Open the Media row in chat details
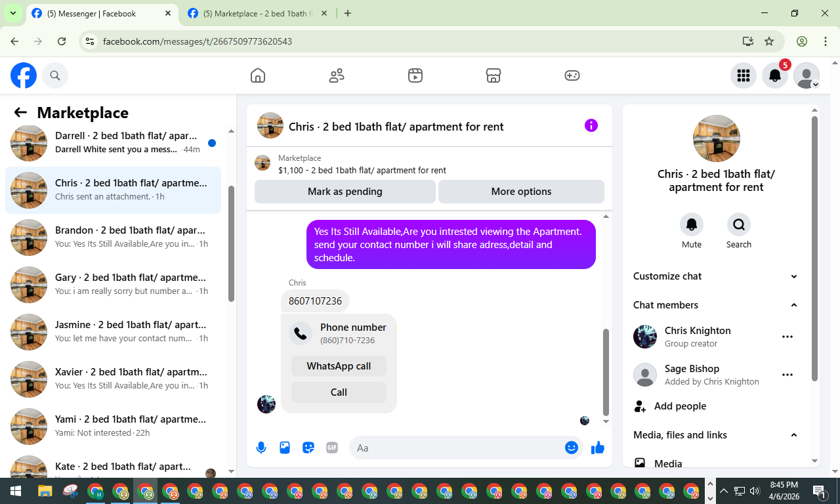840x504 pixels. click(x=717, y=463)
